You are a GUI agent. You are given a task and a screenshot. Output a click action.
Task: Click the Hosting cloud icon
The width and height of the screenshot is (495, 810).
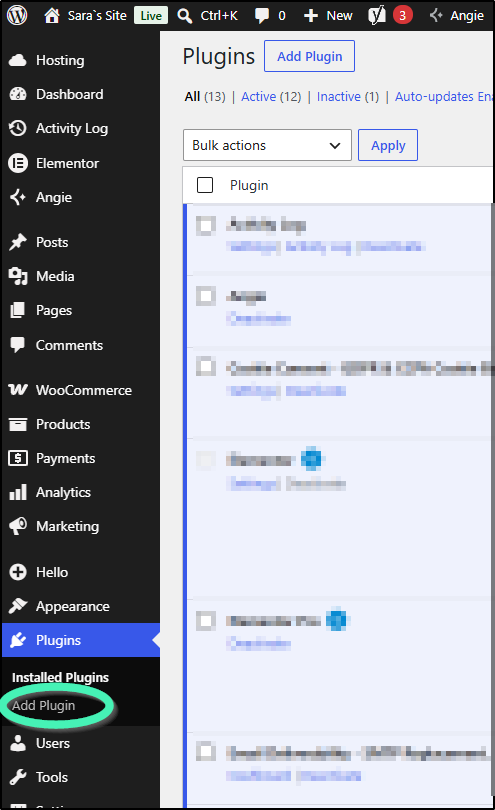coord(18,60)
